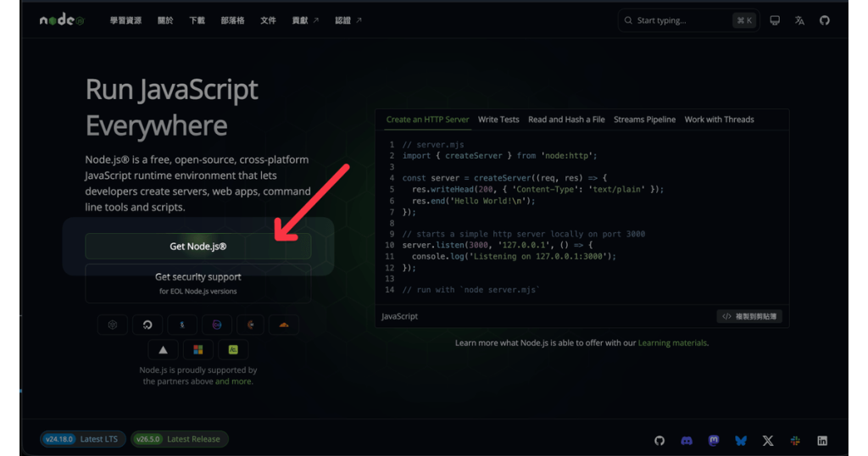Click the 'const server = createServer' code line
The image size is (868, 456).
[x=504, y=178]
